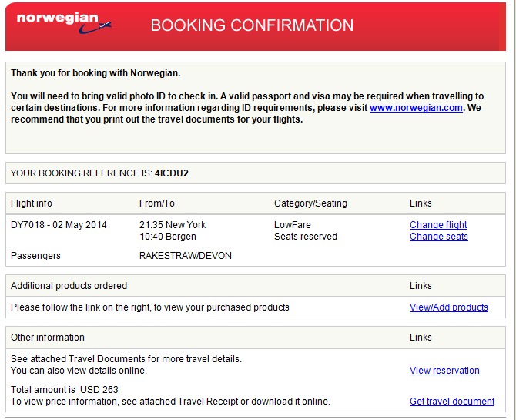Viewport: 516px width, 420px height.
Task: Click the Norwegian airline logo
Action: 64,23
